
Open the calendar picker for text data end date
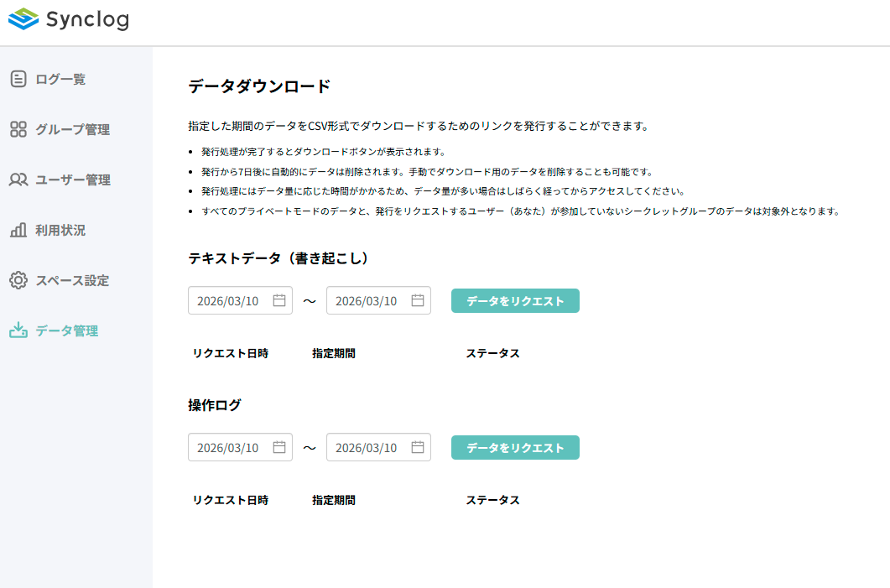[418, 299]
